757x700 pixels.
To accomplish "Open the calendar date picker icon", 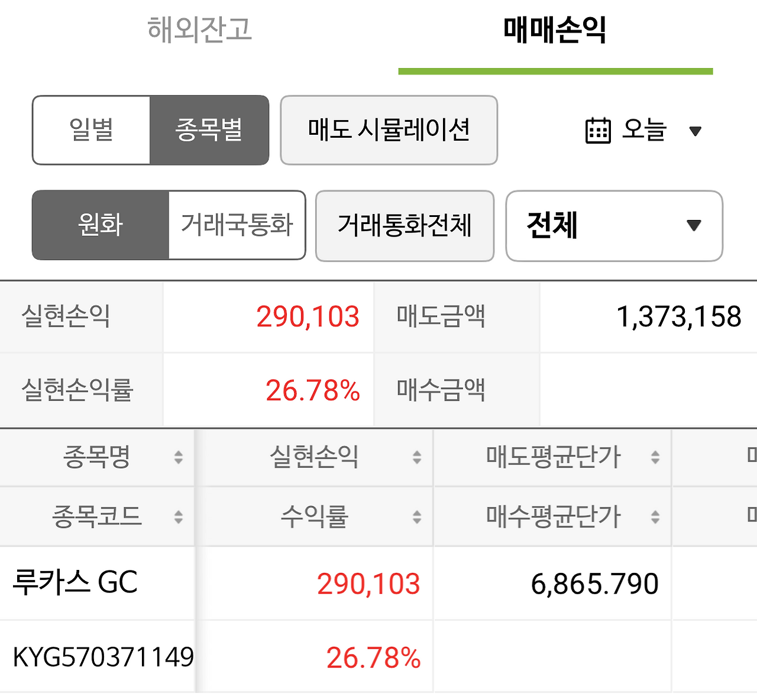I will coord(599,131).
